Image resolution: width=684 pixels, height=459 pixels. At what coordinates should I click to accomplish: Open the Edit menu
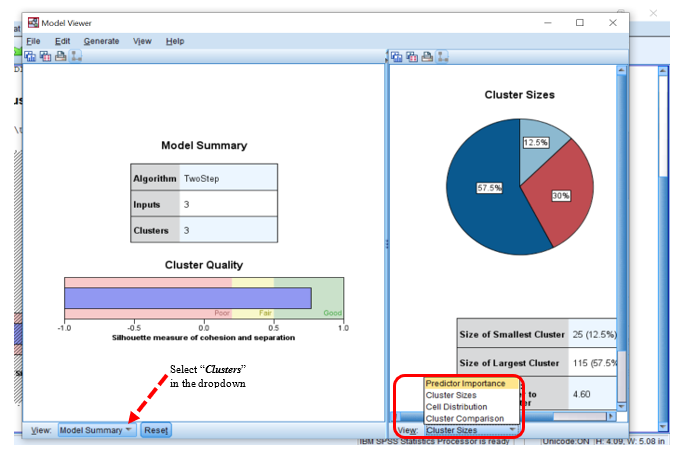pos(62,41)
